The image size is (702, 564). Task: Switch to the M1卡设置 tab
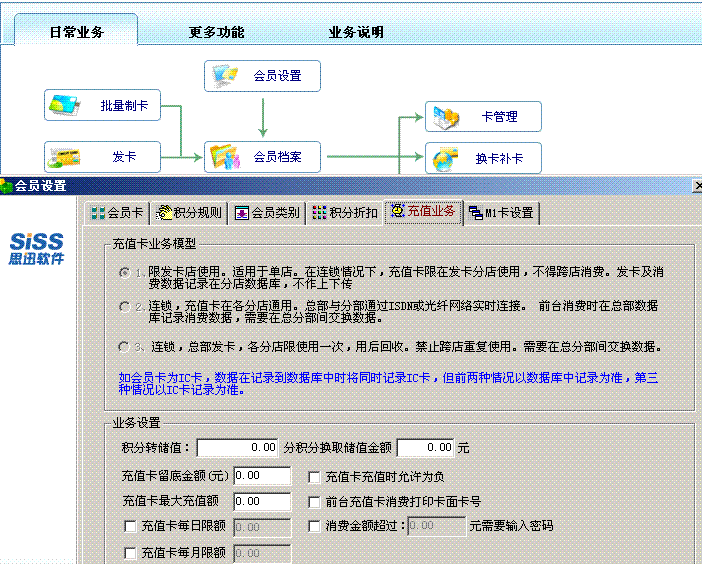pyautogui.click(x=502, y=212)
